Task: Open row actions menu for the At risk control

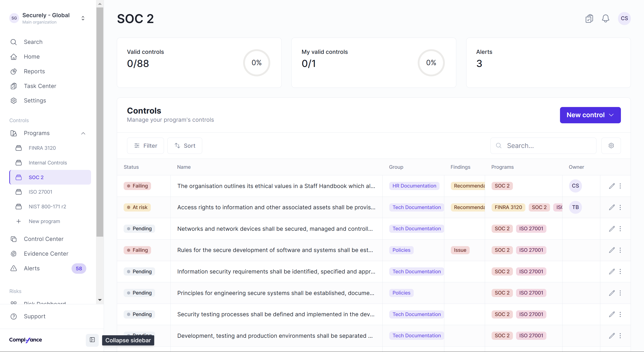Action: 620,207
